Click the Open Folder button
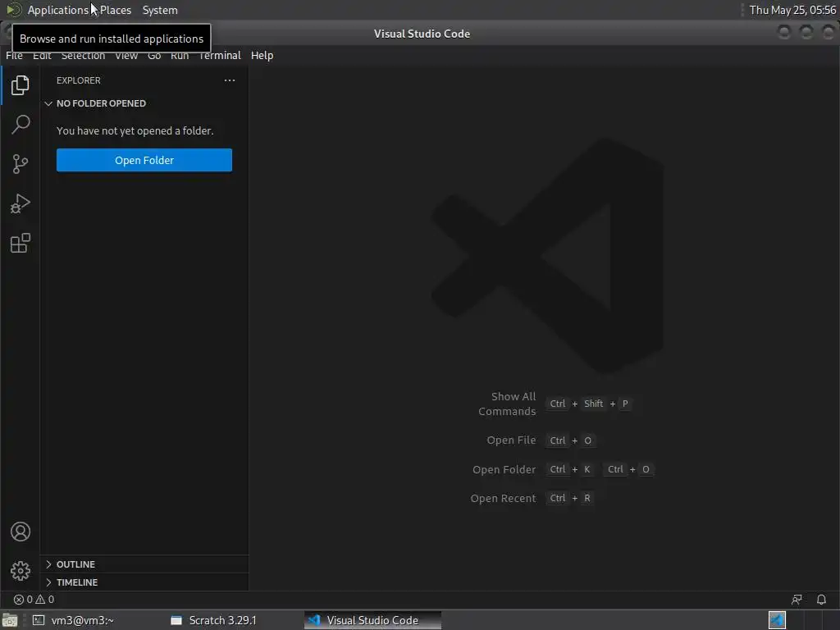 tap(144, 160)
